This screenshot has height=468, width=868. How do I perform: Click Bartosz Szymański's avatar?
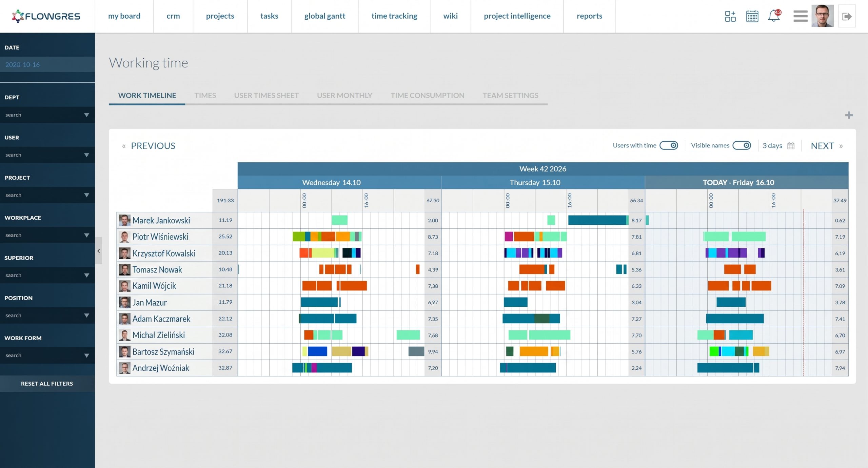coord(124,351)
